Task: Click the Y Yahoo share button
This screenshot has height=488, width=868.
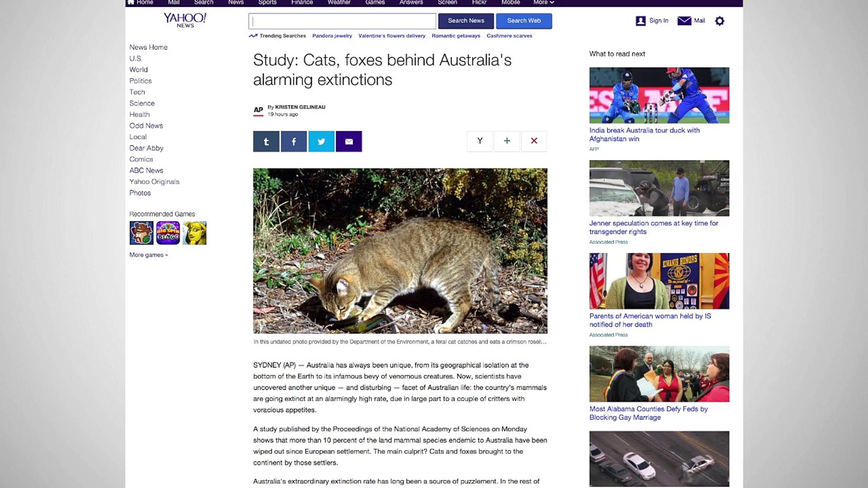Action: [x=480, y=141]
